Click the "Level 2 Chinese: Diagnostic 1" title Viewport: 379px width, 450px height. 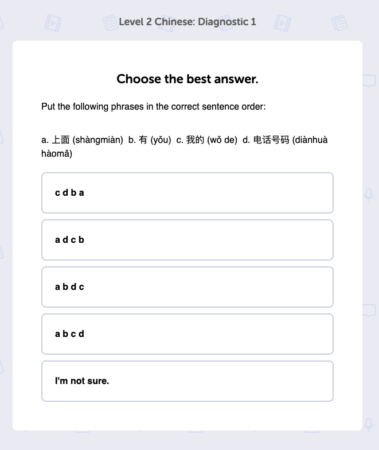coord(187,22)
